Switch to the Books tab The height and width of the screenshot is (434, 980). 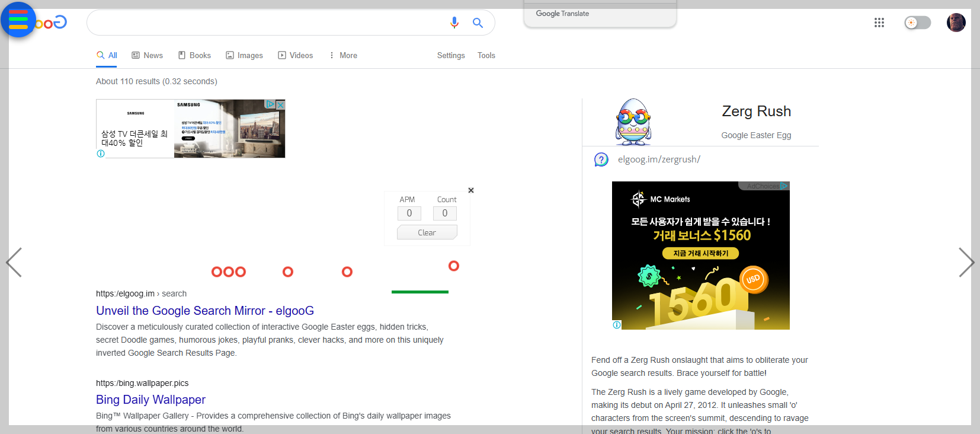194,55
